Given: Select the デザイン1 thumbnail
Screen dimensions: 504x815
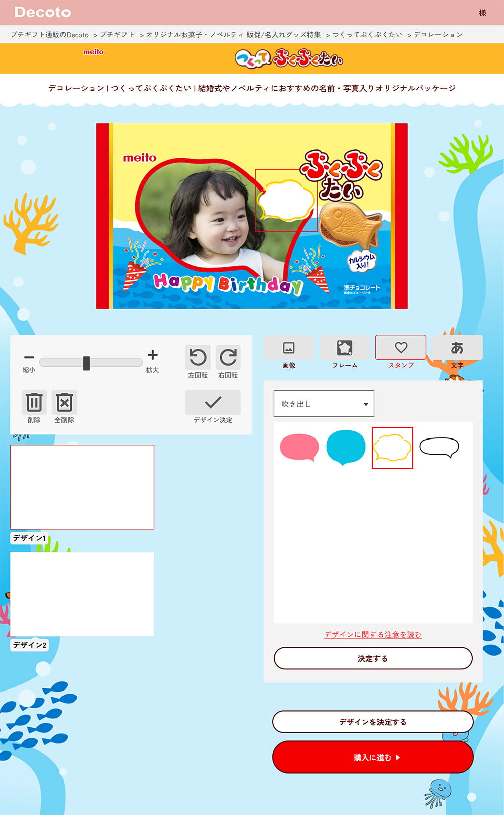Looking at the screenshot, I should (82, 487).
